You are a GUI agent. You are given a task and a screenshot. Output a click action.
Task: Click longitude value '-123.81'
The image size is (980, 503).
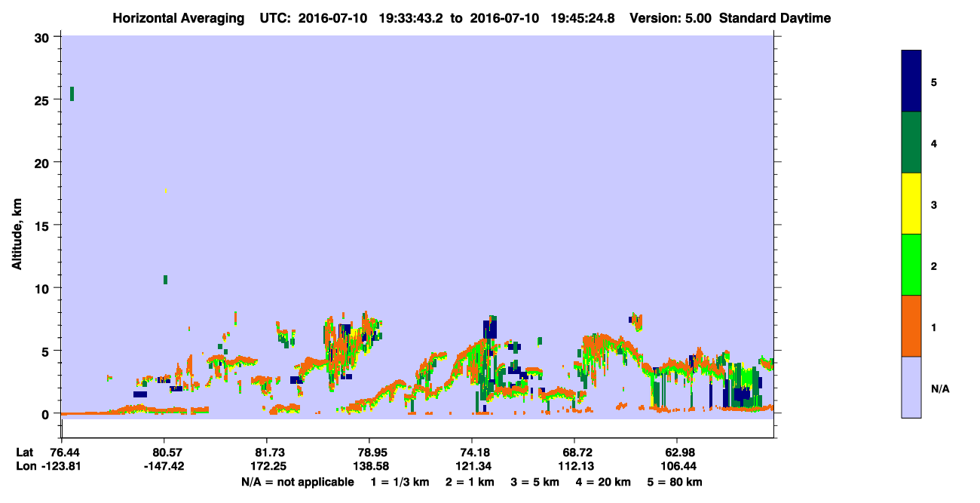61,466
